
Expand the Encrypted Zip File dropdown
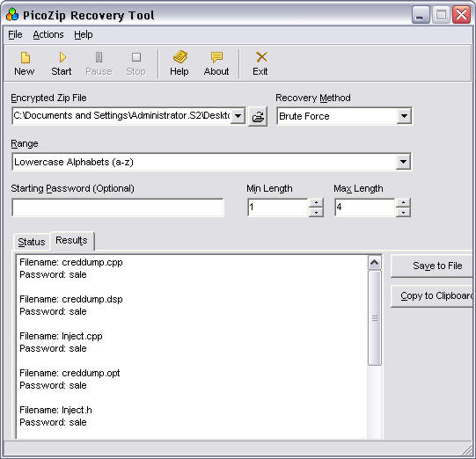238,115
